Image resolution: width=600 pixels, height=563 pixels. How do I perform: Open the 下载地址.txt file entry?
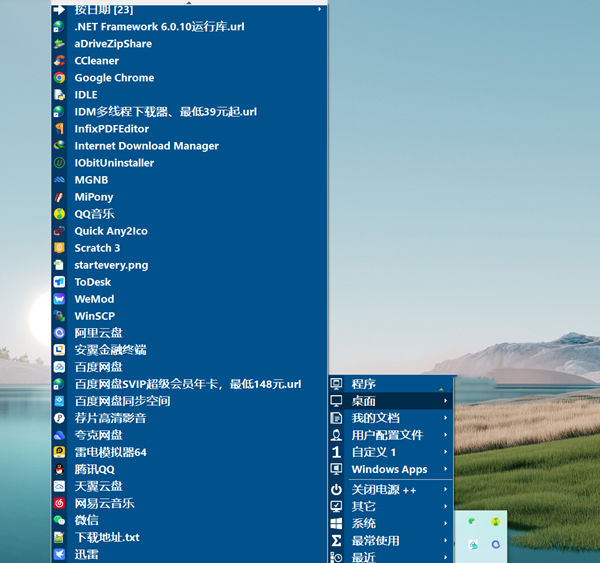[107, 538]
